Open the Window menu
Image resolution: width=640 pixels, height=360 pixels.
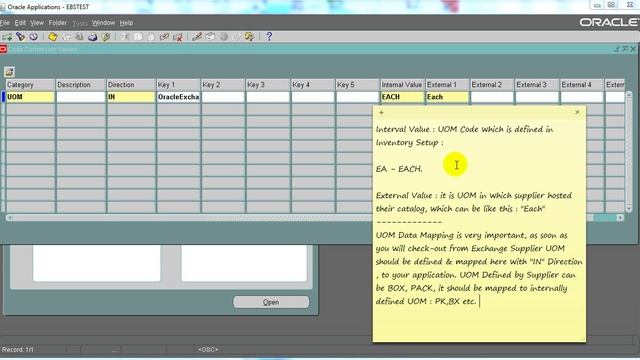click(103, 23)
